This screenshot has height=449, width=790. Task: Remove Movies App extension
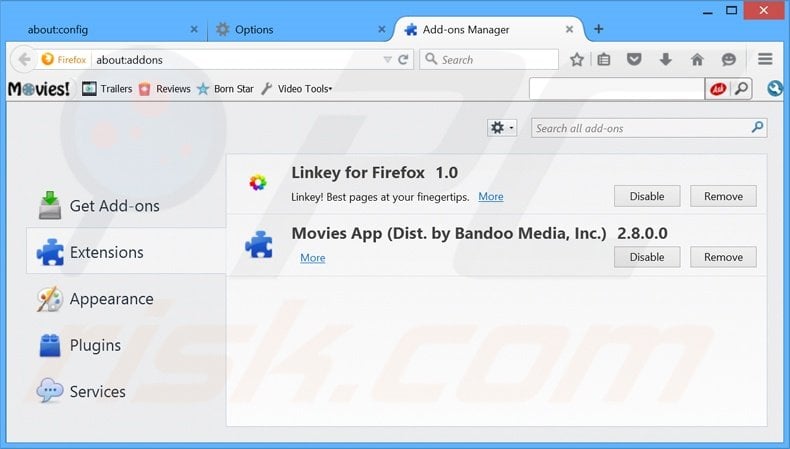tap(723, 257)
